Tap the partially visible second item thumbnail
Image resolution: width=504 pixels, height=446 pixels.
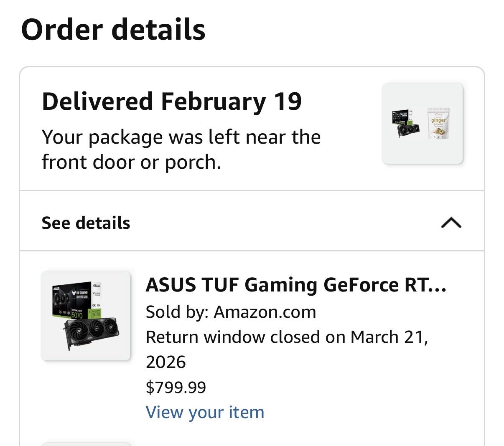(86, 443)
